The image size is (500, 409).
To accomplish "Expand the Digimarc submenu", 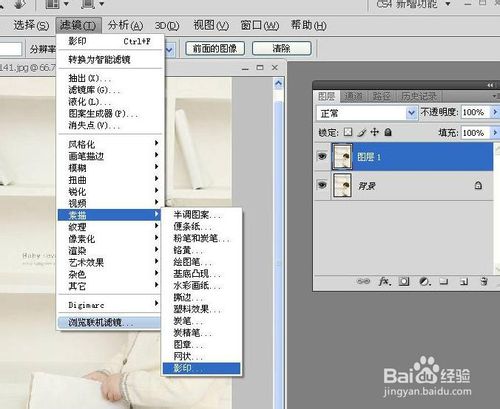I will click(x=110, y=305).
